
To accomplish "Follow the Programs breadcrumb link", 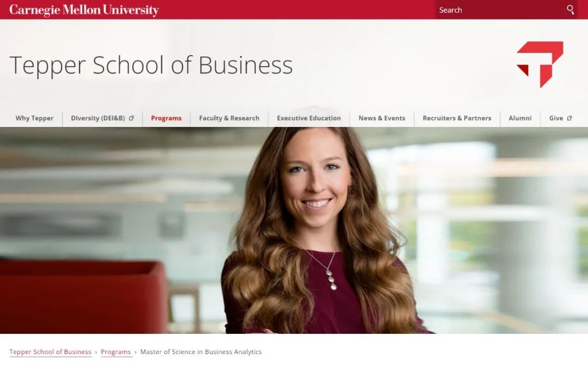I will point(116,352).
